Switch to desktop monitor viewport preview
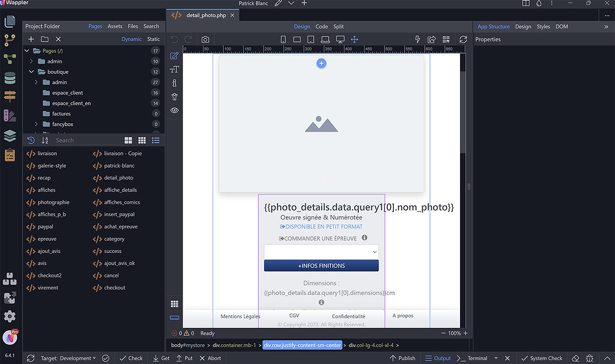 pos(340,39)
